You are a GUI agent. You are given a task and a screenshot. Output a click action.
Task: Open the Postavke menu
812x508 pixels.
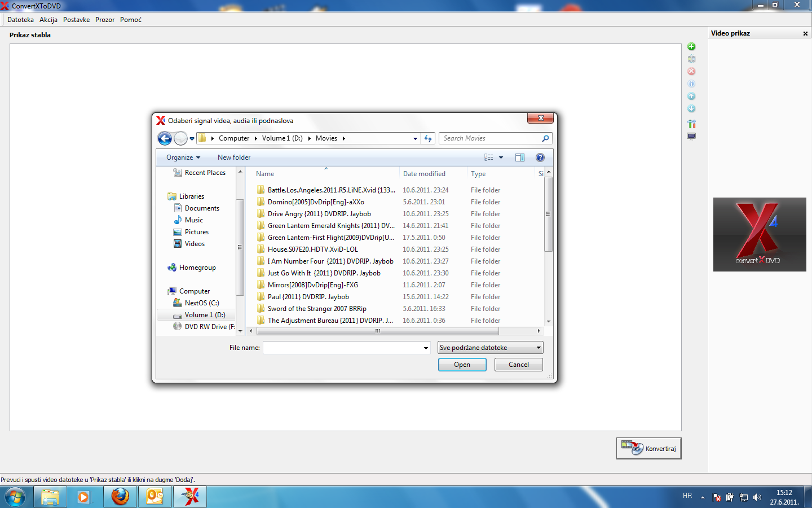tap(76, 20)
